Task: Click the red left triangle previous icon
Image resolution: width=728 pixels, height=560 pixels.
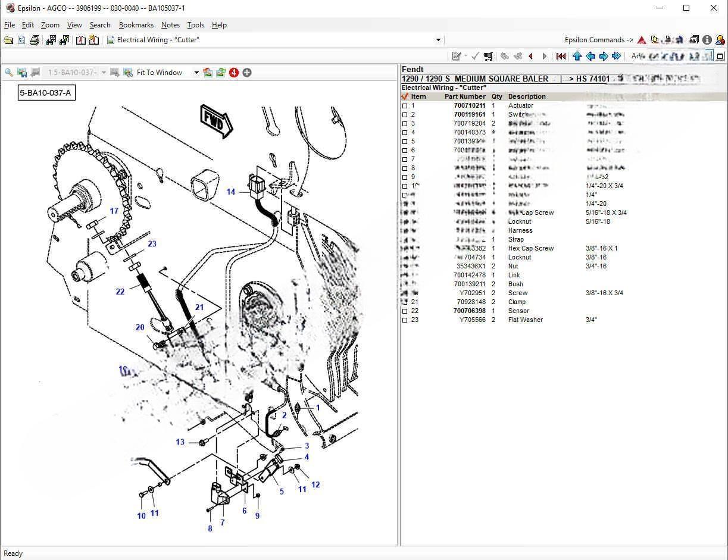Action: [531, 56]
